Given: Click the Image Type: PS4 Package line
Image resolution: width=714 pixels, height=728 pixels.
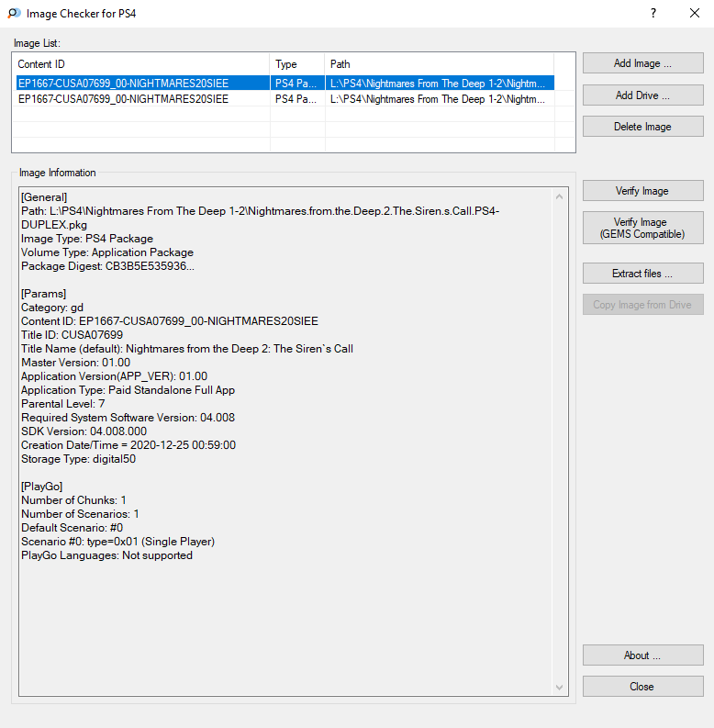Looking at the screenshot, I should pos(87,239).
